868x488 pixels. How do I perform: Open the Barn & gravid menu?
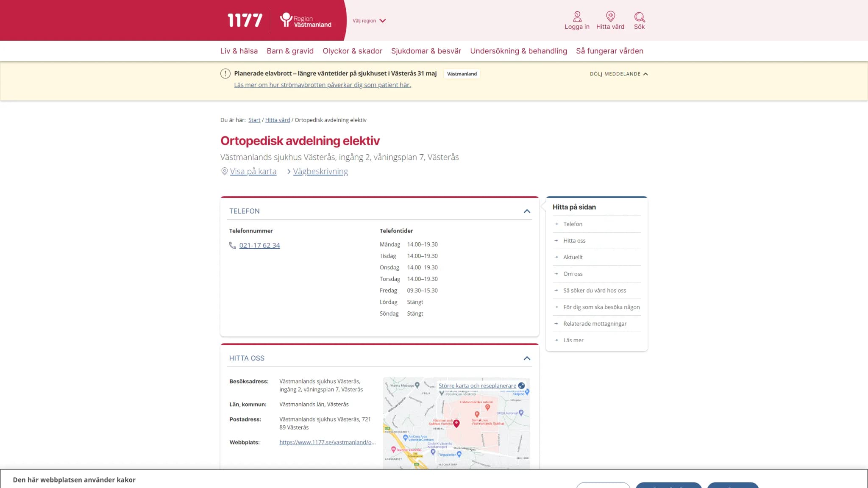coord(290,51)
